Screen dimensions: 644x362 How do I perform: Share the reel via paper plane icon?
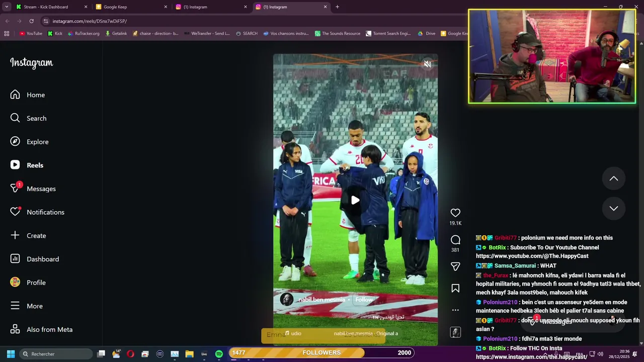pos(455,266)
